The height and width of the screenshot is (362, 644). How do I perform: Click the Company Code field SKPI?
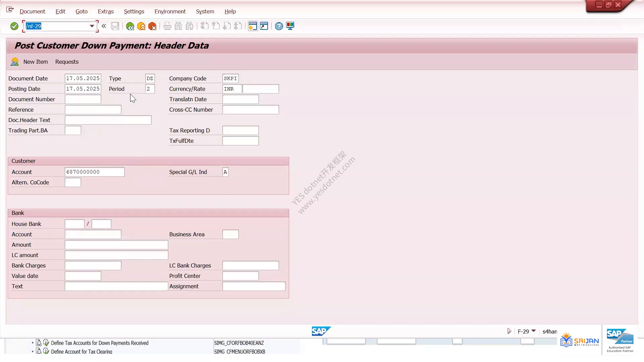coord(230,78)
